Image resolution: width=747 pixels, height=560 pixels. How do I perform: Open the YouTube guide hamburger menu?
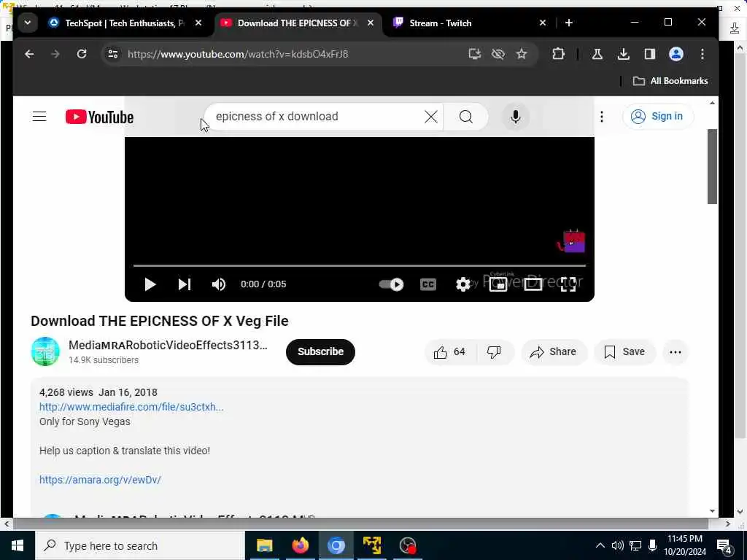point(39,117)
